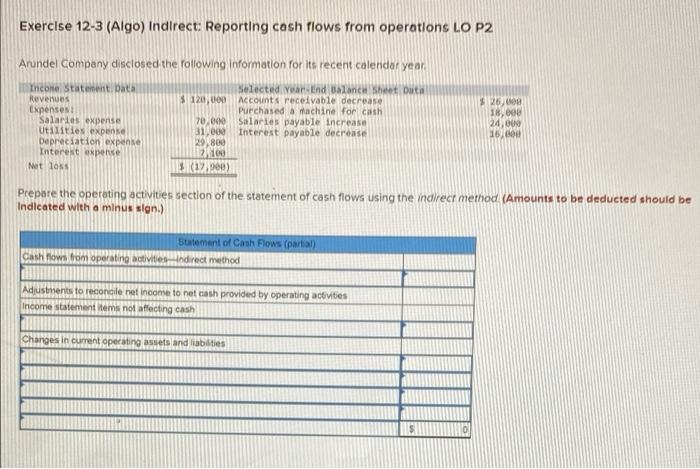Click the 'Arundel Company disclosed' sentence
Image resolution: width=700 pixels, height=469 pixels.
[x=222, y=64]
